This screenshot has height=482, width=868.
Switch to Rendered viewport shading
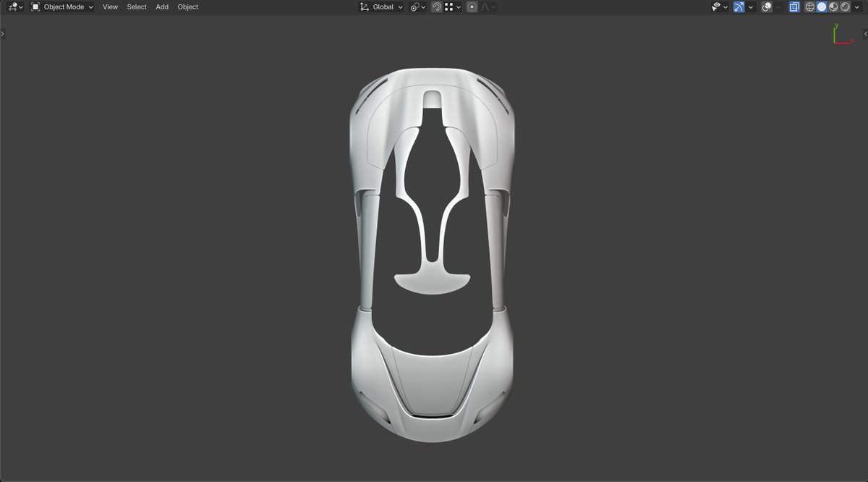point(845,7)
